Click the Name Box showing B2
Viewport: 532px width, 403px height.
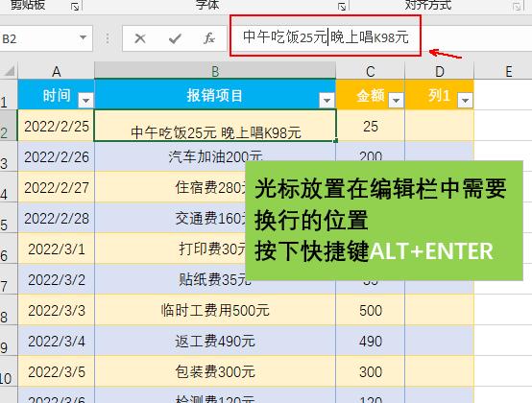(46, 38)
